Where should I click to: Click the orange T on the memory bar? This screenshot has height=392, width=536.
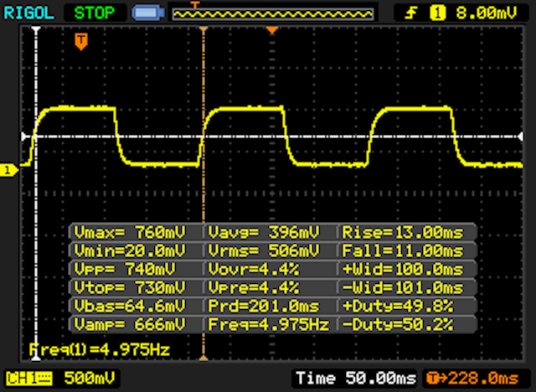pos(194,5)
